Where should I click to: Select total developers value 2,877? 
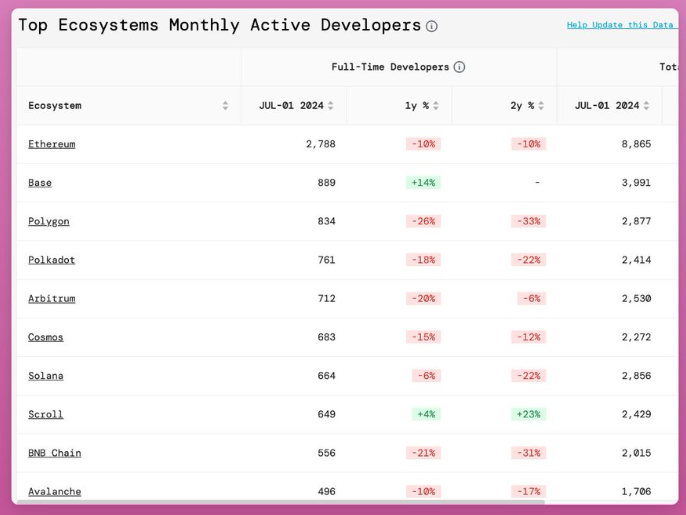point(636,221)
